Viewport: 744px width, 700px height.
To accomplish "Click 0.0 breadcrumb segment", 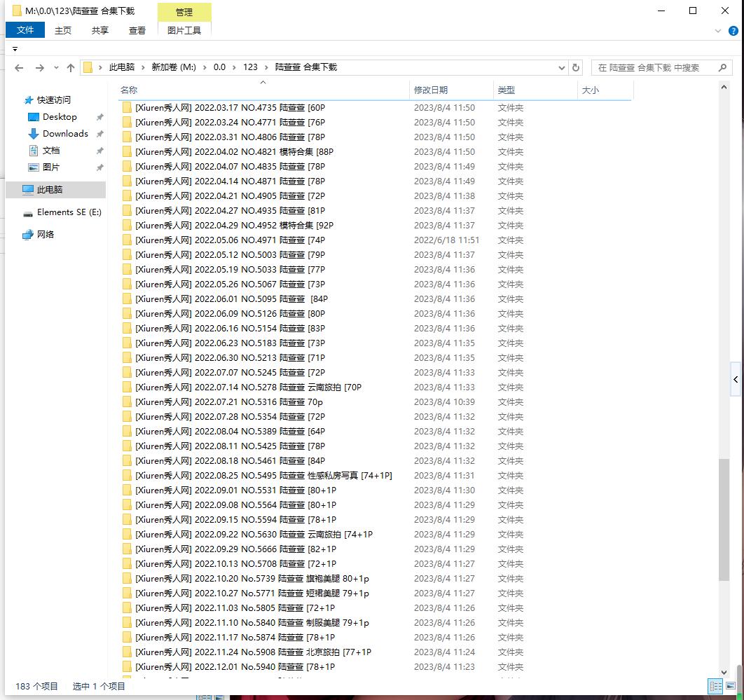I will click(x=219, y=67).
